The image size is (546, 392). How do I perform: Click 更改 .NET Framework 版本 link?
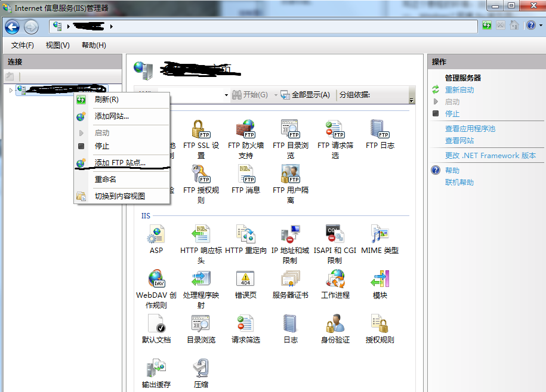click(x=491, y=156)
